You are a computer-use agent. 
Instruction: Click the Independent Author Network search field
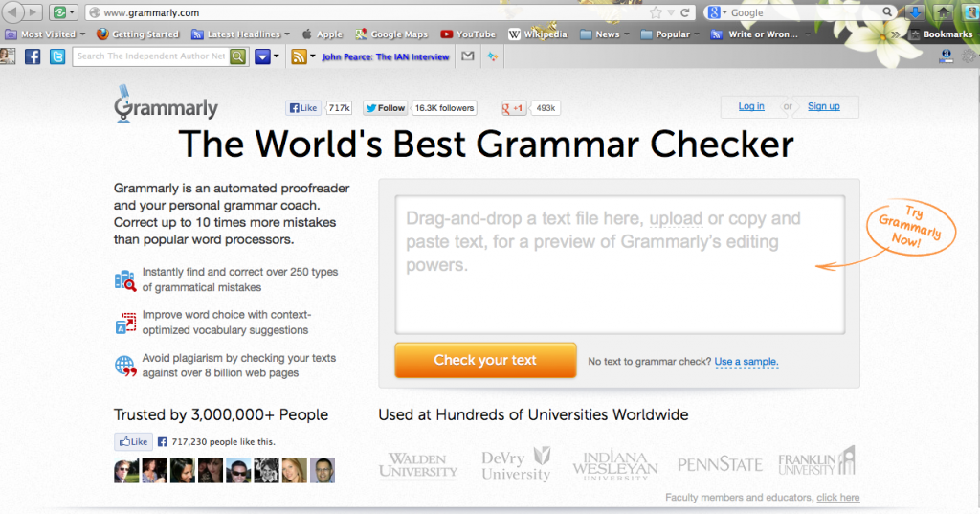pyautogui.click(x=151, y=56)
